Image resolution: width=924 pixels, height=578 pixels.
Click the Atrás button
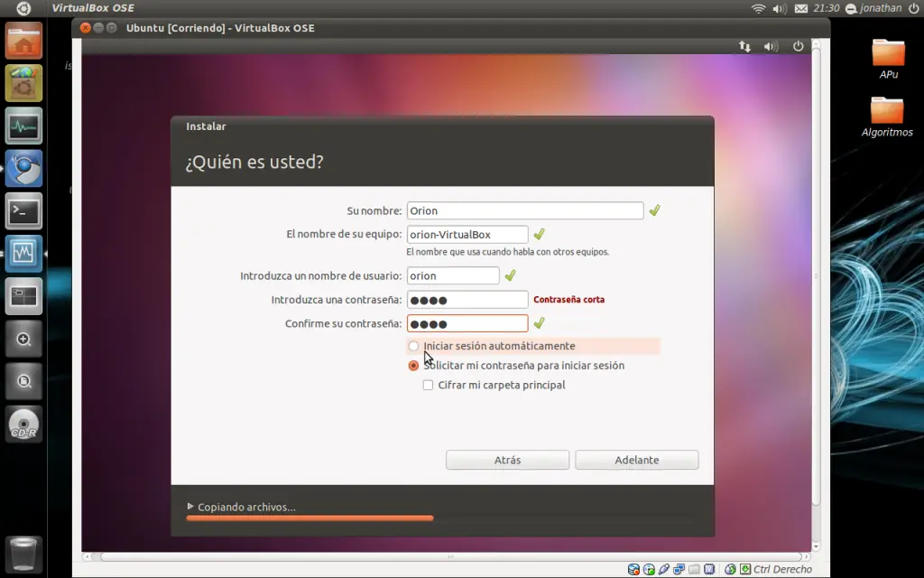click(x=507, y=460)
